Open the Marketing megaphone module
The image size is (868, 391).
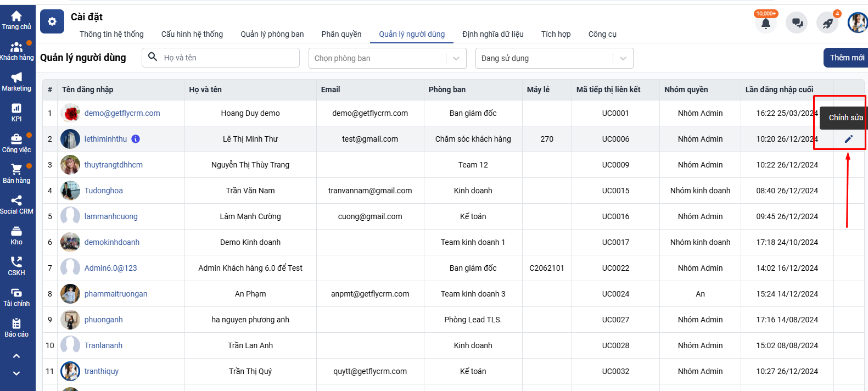(x=16, y=81)
